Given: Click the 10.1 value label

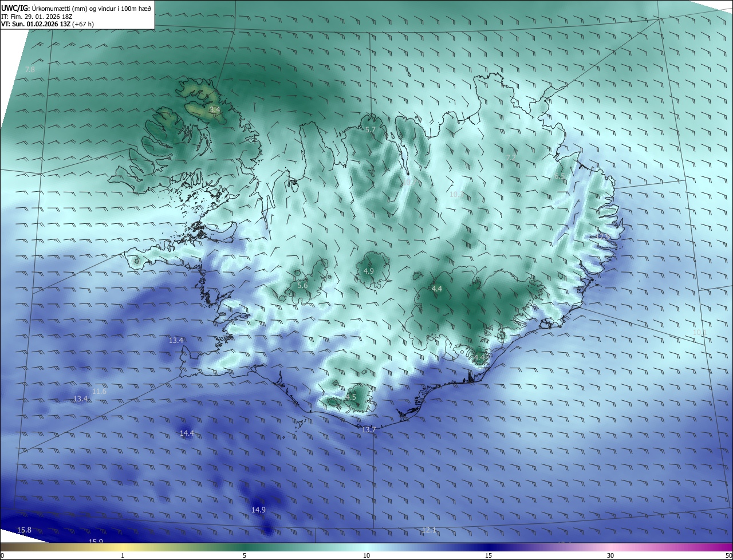Looking at the screenshot, I should (700, 332).
